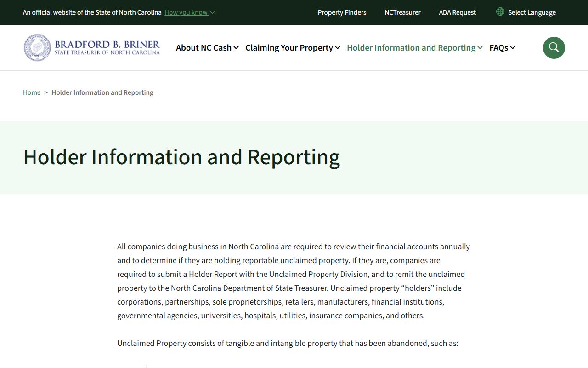Click the line 'Unclaimed Property consists of tangible'
Image resolution: width=588 pixels, height=368 pixels.
point(288,343)
